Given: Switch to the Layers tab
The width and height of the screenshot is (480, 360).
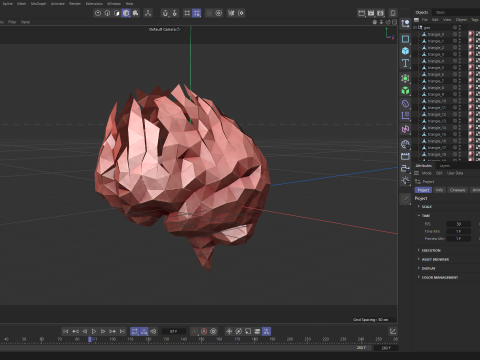Looking at the screenshot, I should click(445, 166).
